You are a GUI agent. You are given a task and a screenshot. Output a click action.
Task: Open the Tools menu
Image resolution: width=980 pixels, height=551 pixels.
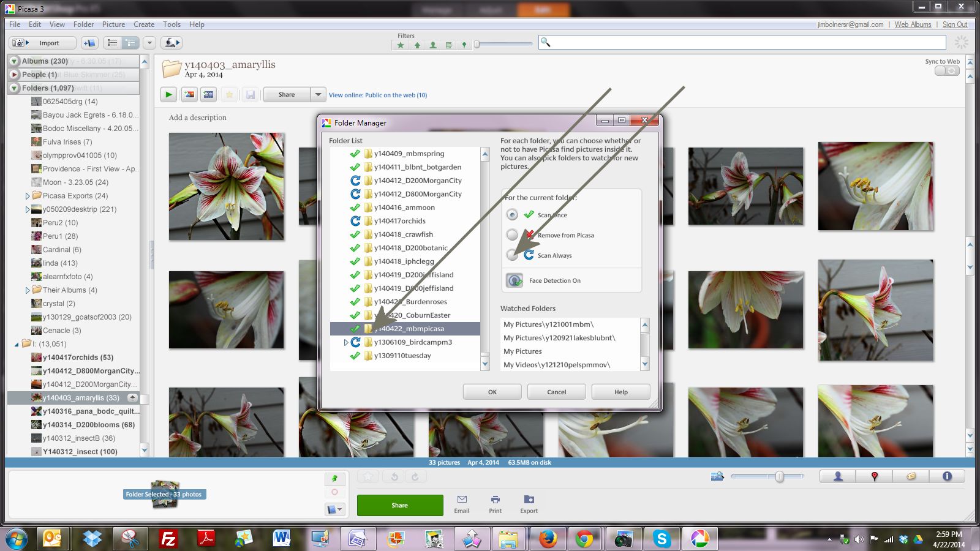tap(171, 24)
